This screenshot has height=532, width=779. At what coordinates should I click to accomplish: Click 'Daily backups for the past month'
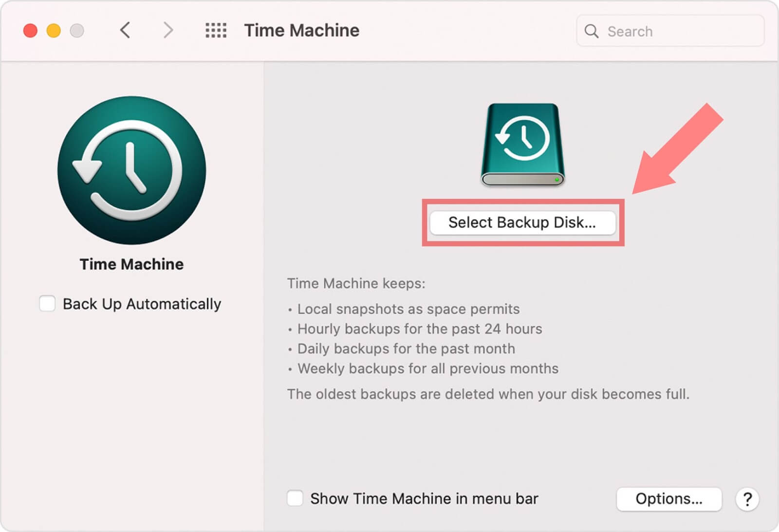(406, 349)
